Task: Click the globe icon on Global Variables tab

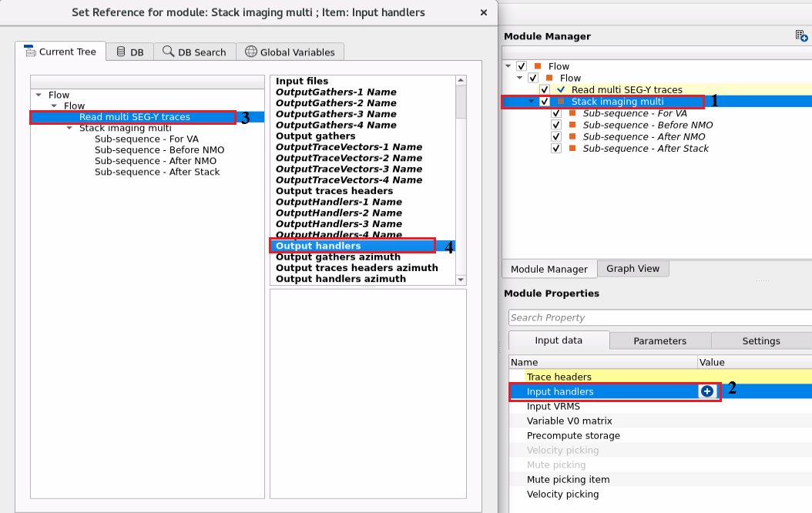Action: click(250, 52)
